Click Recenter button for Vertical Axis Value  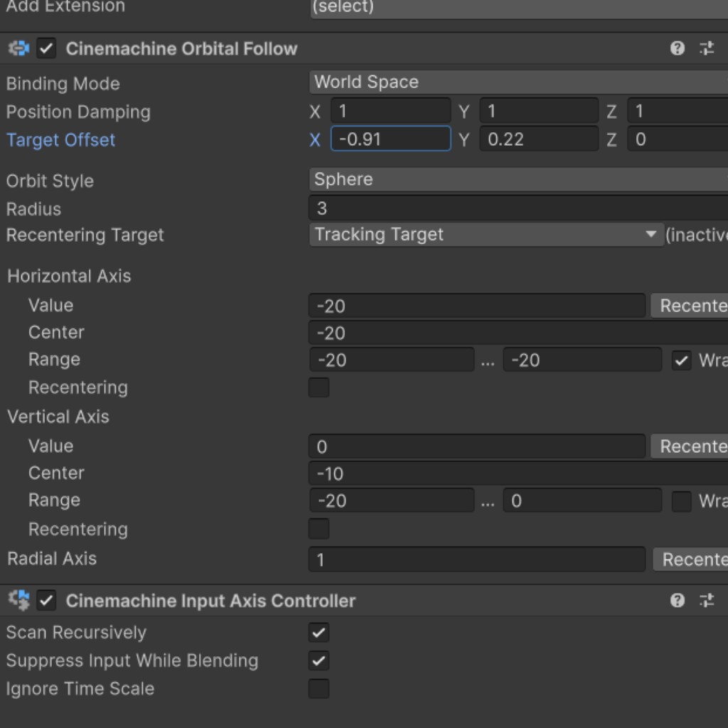690,446
